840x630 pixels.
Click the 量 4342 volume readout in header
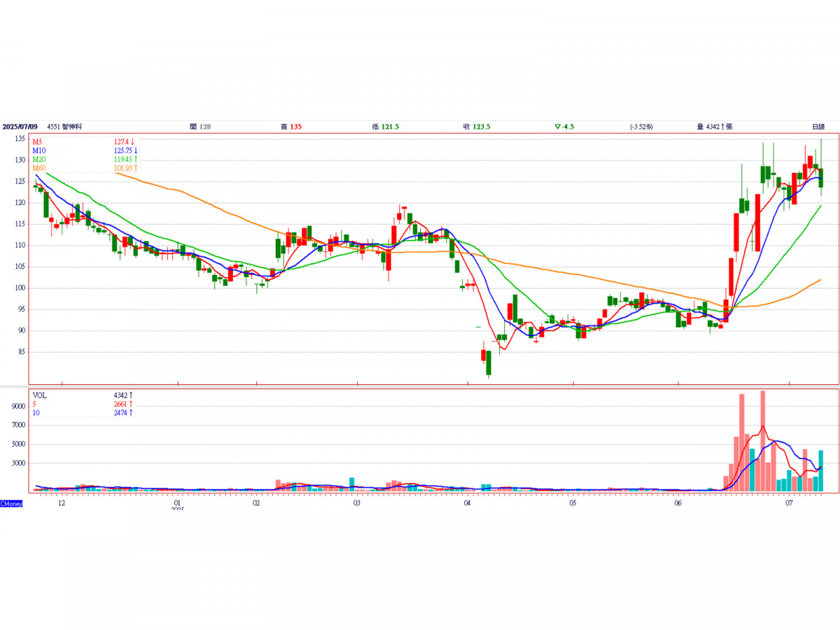click(x=714, y=127)
